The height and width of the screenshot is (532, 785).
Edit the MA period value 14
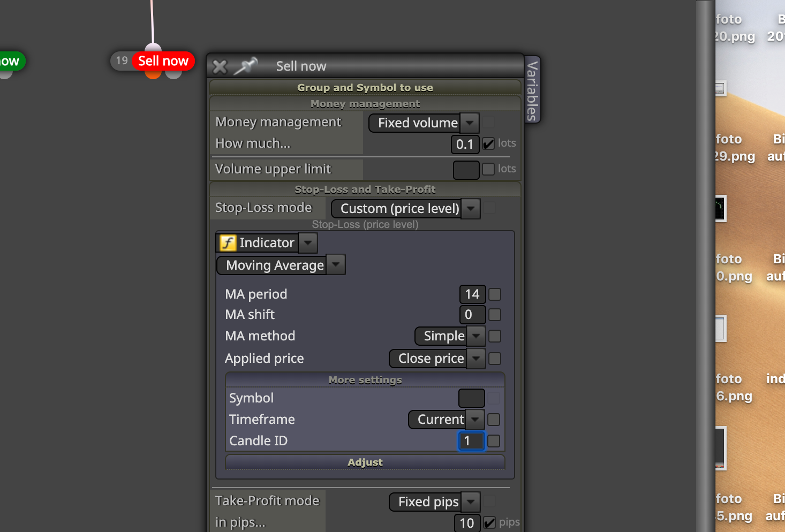(x=472, y=294)
